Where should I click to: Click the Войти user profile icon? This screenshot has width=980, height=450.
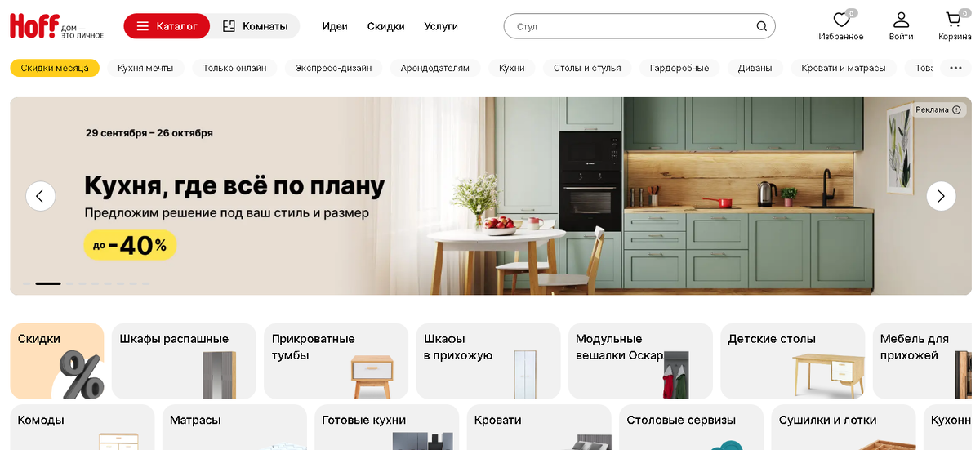(901, 20)
